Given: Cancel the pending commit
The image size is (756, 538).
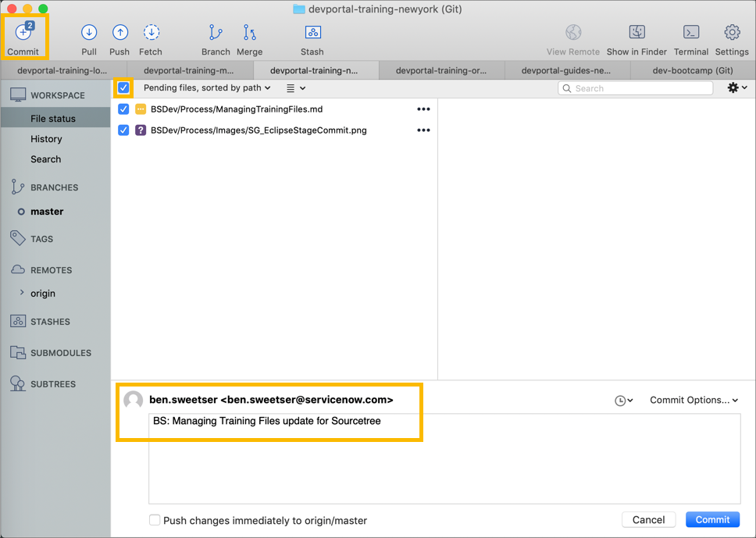Looking at the screenshot, I should tap(648, 519).
